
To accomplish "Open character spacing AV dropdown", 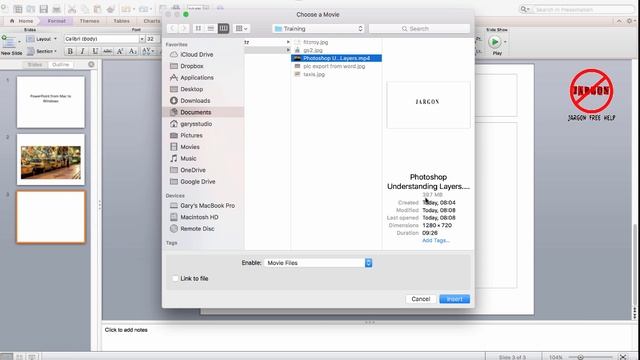I will tap(148, 51).
